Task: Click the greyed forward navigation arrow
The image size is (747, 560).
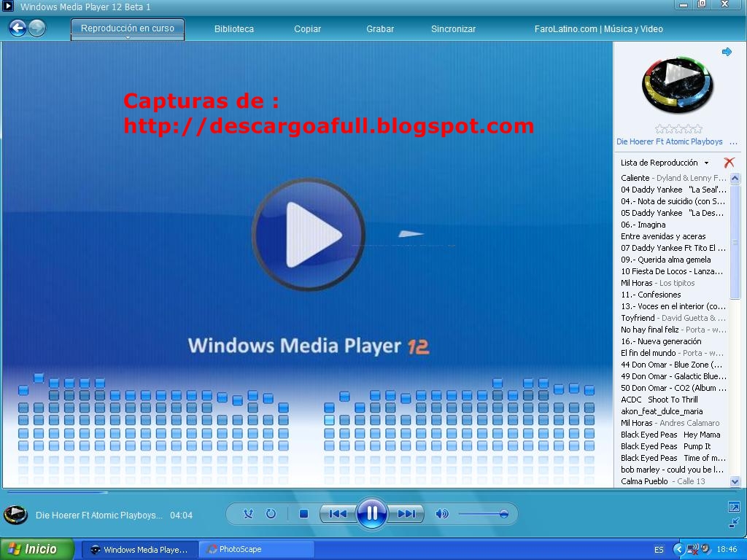Action: [36, 28]
